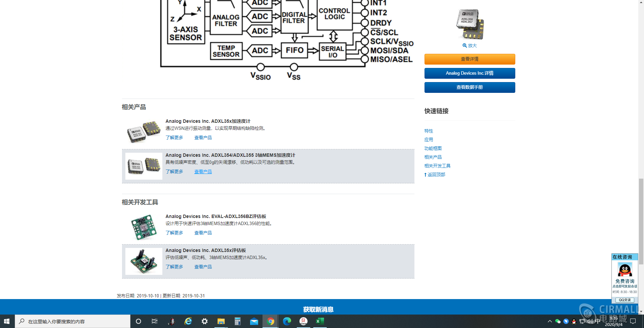Open Excel from taskbar
This screenshot has width=644, height=328.
point(320,321)
